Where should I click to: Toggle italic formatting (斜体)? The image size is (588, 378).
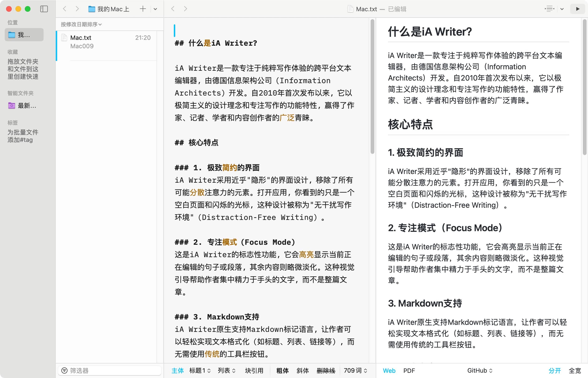click(302, 371)
